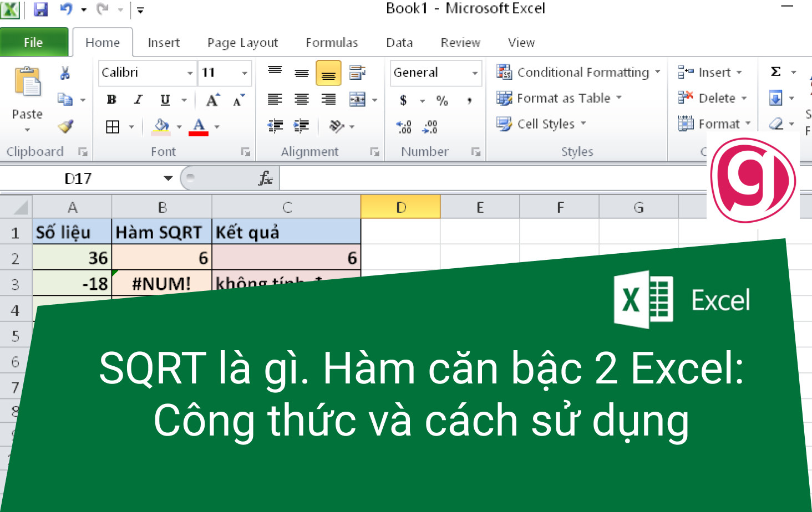The width and height of the screenshot is (812, 512).
Task: Click the Paste clipboard icon
Action: 27,81
